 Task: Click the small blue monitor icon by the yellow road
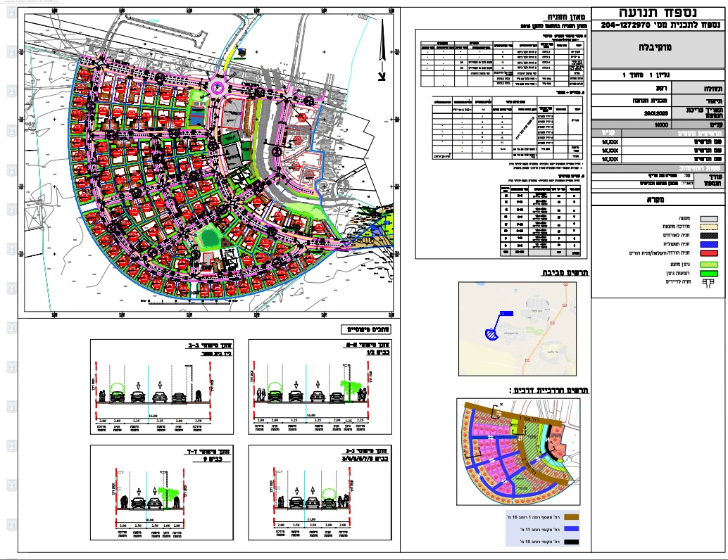(240, 50)
